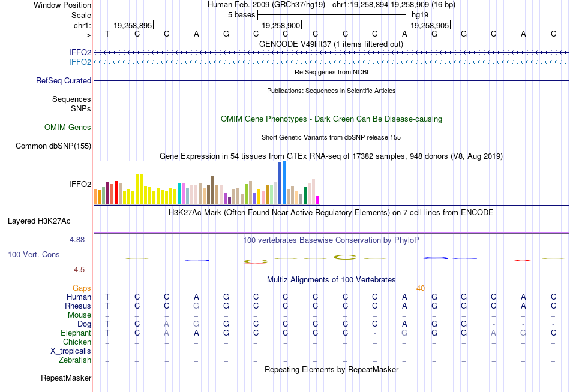
Task: Click the orange insertion bar in Elephant row
Action: [x=421, y=332]
